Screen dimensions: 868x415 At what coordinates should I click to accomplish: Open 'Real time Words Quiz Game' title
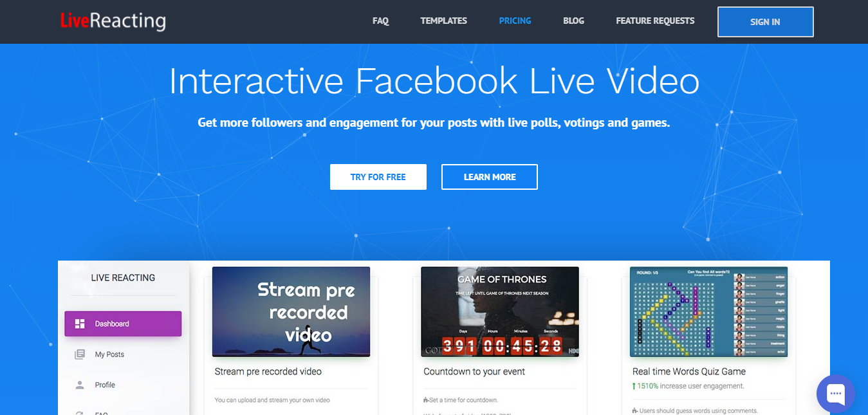click(x=689, y=371)
